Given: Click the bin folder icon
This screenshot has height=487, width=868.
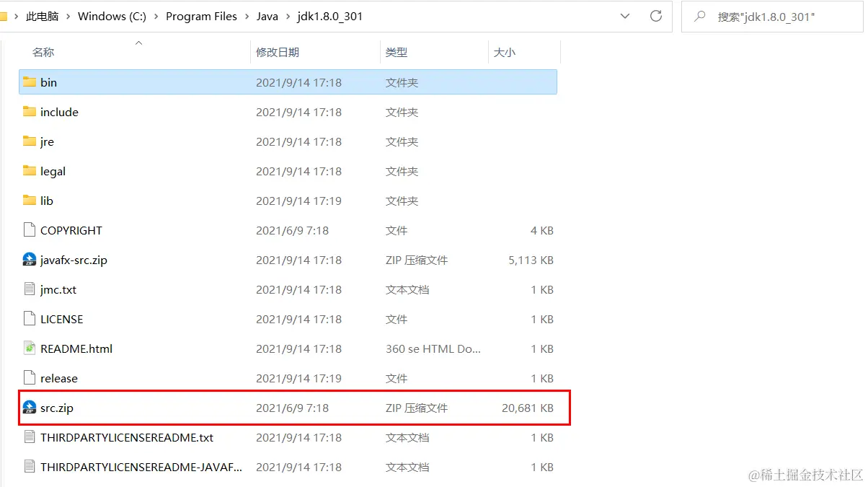Looking at the screenshot, I should tap(29, 82).
